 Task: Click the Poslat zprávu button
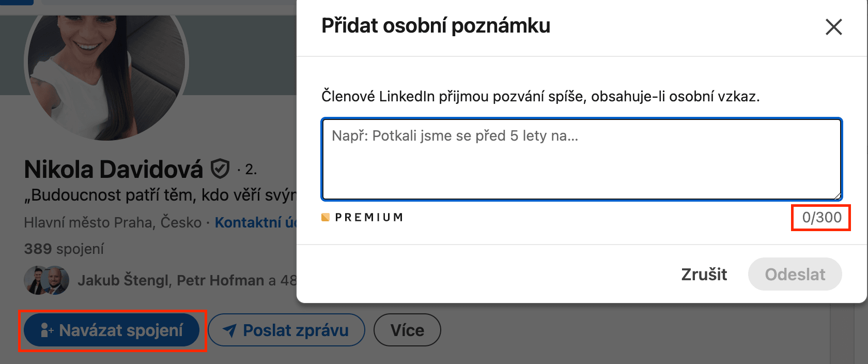(x=286, y=330)
